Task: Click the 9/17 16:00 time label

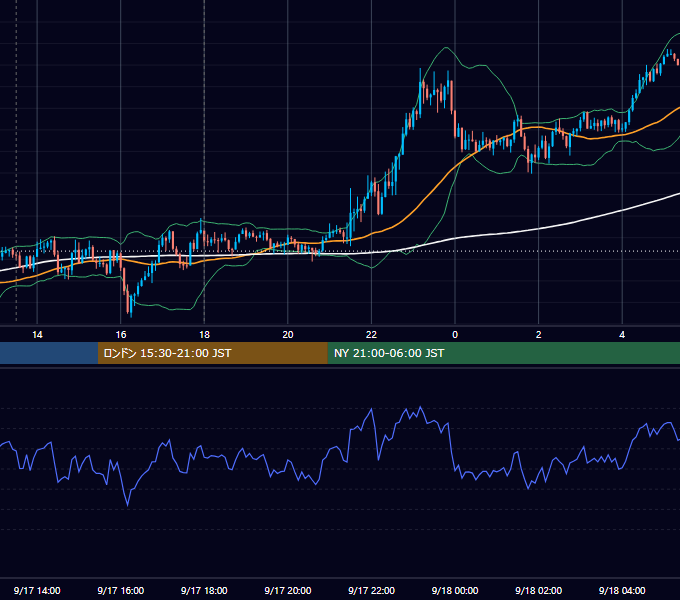Action: (x=121, y=590)
